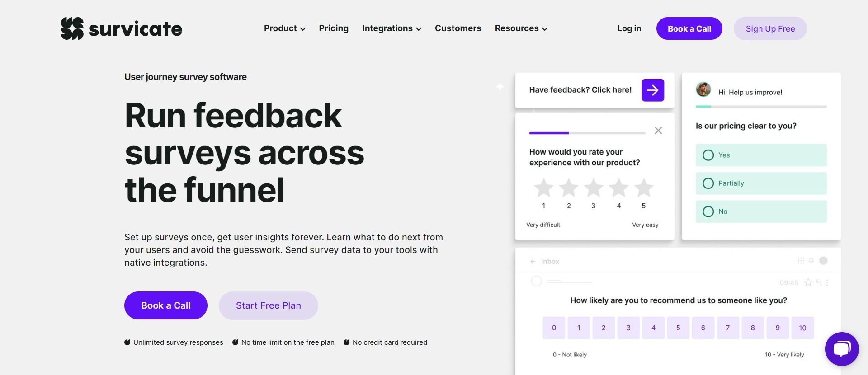Expand the Product dropdown menu
This screenshot has width=868, height=375.
pyautogui.click(x=284, y=28)
